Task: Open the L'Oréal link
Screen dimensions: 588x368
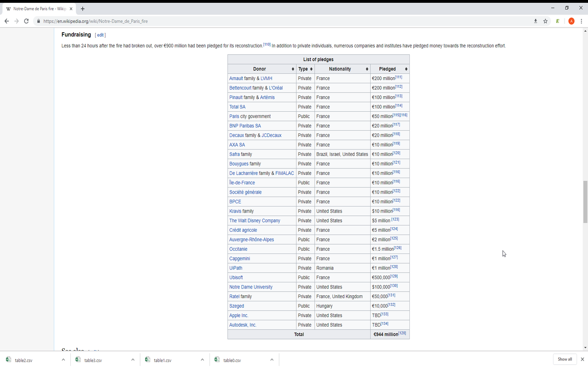Action: click(x=276, y=88)
